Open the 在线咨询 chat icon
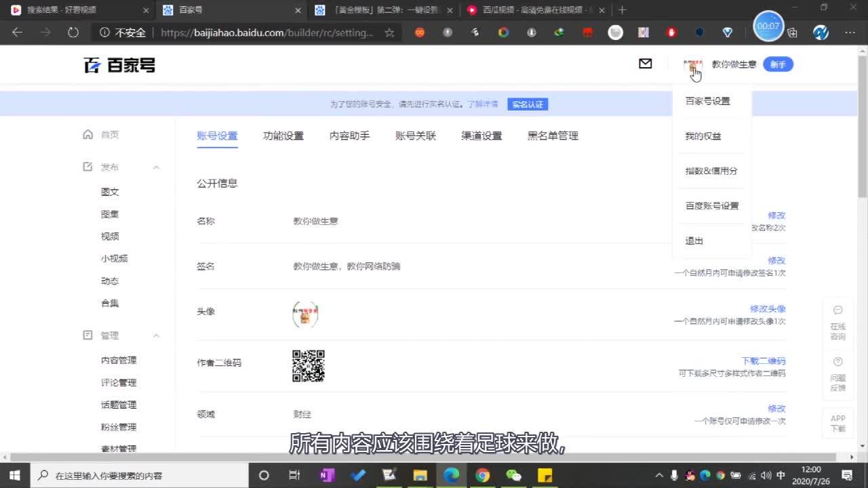The width and height of the screenshot is (868, 488). 837,310
